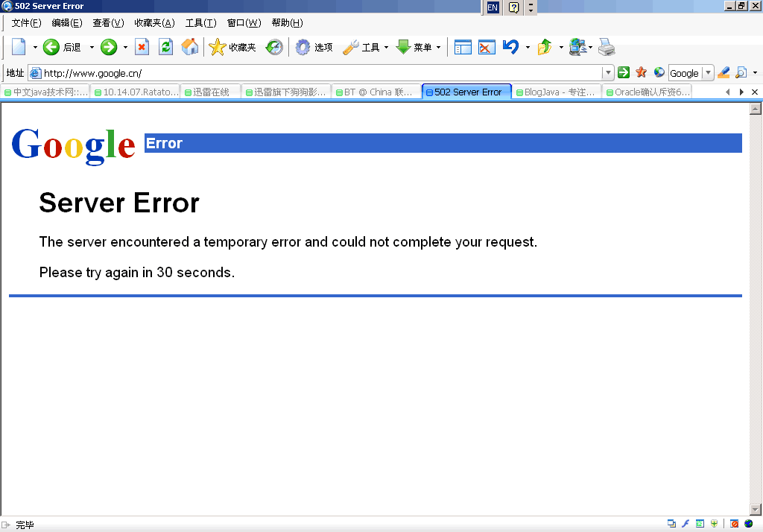This screenshot has width=763, height=532.
Task: Refresh the page with green arrows icon
Action: 166,47
